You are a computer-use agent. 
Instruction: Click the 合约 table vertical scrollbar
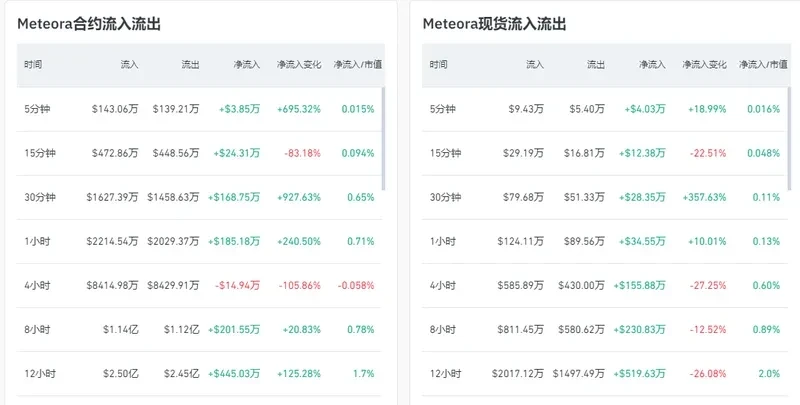tap(383, 139)
